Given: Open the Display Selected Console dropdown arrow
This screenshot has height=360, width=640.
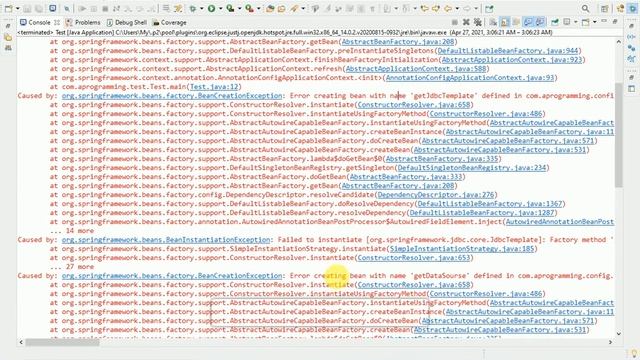Looking at the screenshot, I should (576, 22).
